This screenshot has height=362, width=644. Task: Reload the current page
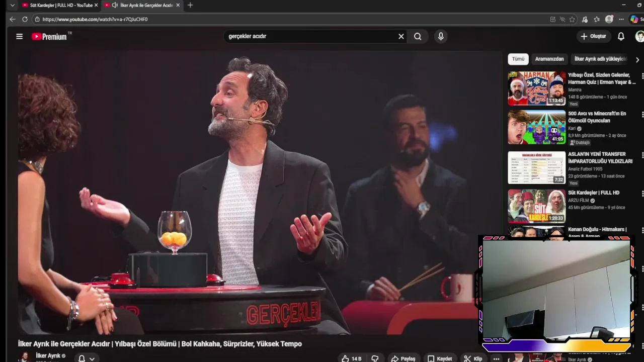[25, 19]
